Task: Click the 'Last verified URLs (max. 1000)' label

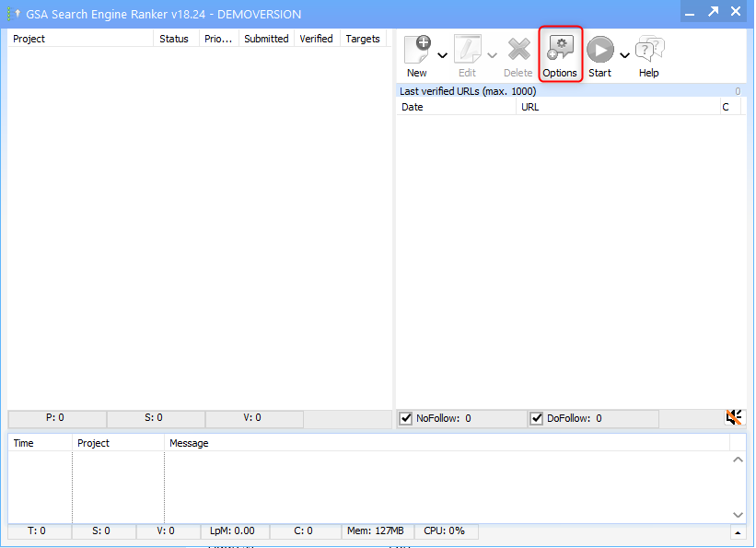Action: tap(468, 91)
